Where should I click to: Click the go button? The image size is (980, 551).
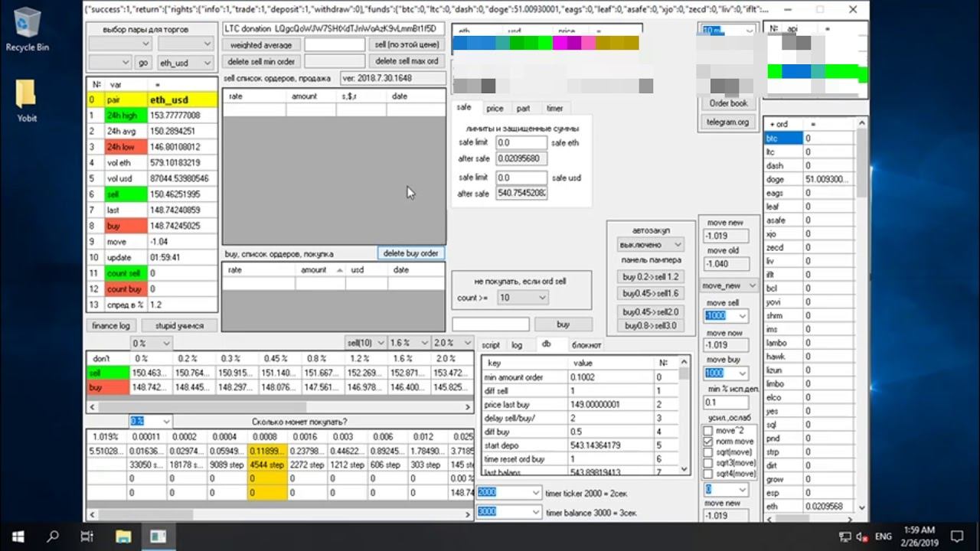point(143,63)
